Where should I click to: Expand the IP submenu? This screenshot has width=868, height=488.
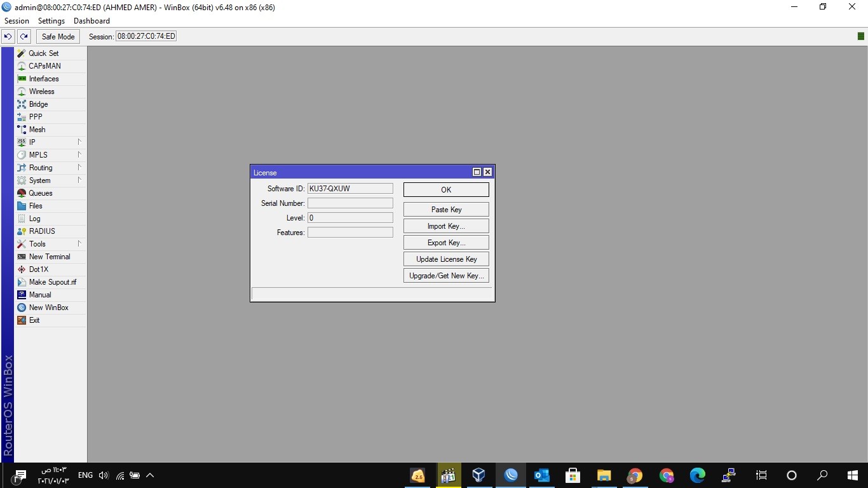pos(32,142)
